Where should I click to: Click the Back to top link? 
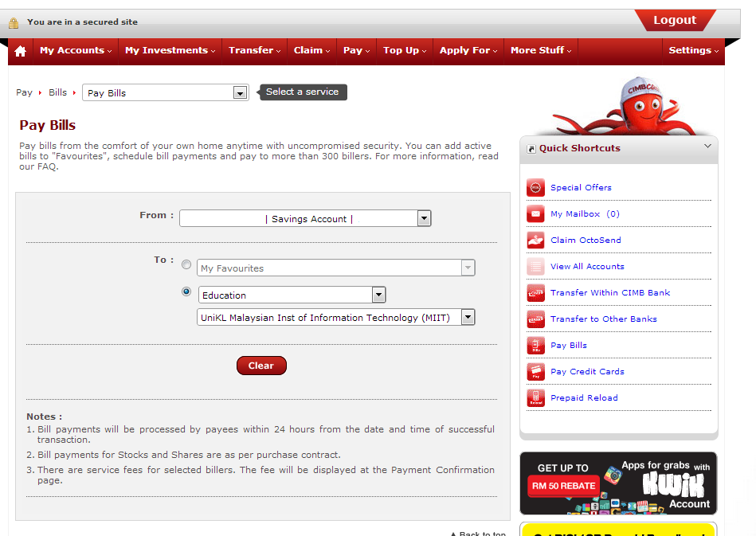point(478,533)
